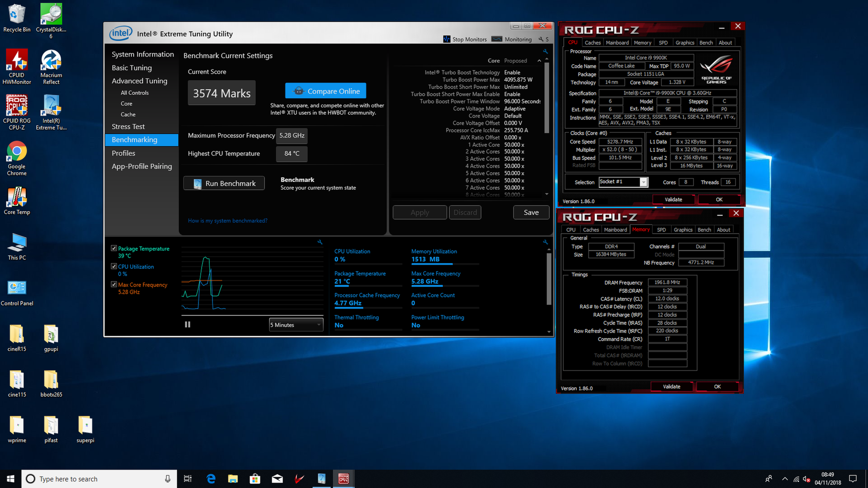This screenshot has width=868, height=488.
Task: Open the Action Center notification icon
Action: tap(853, 479)
